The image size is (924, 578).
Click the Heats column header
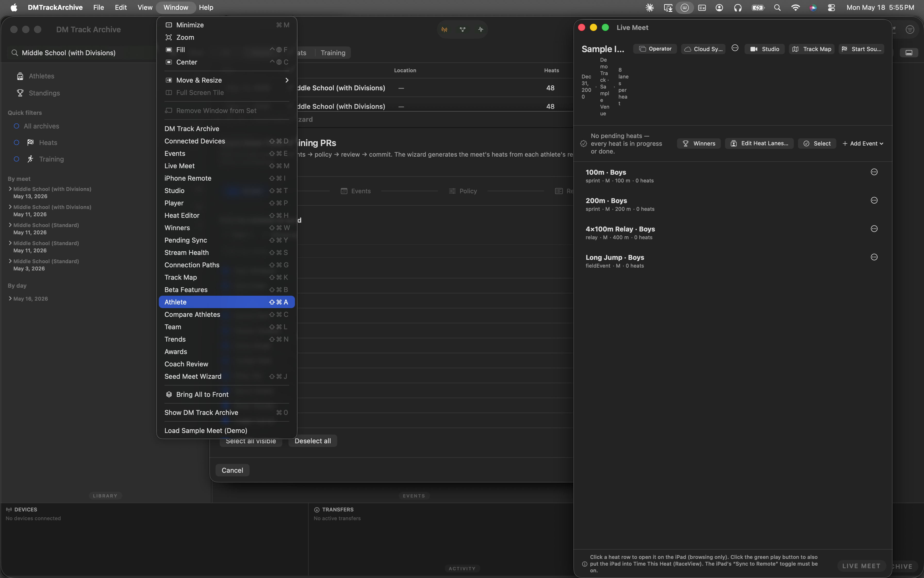pos(551,70)
